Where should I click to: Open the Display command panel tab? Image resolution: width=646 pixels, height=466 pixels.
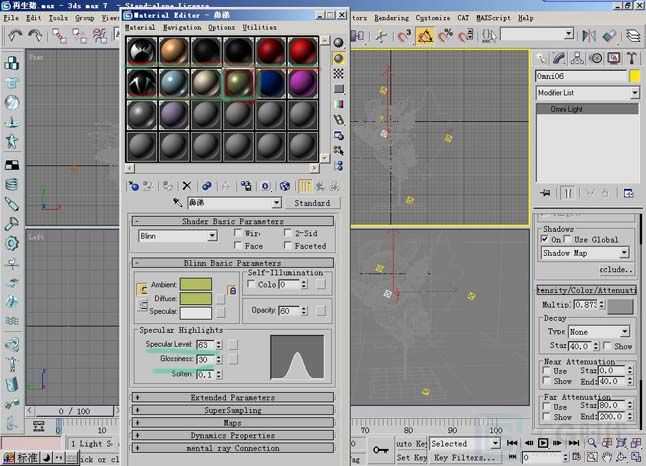pos(614,59)
